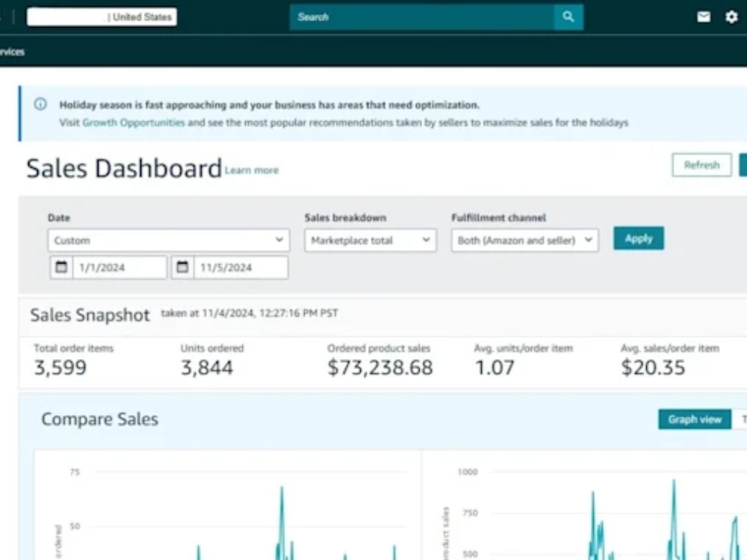The image size is (747, 560).
Task: Click the Fulfillment channel label
Action: pos(498,217)
